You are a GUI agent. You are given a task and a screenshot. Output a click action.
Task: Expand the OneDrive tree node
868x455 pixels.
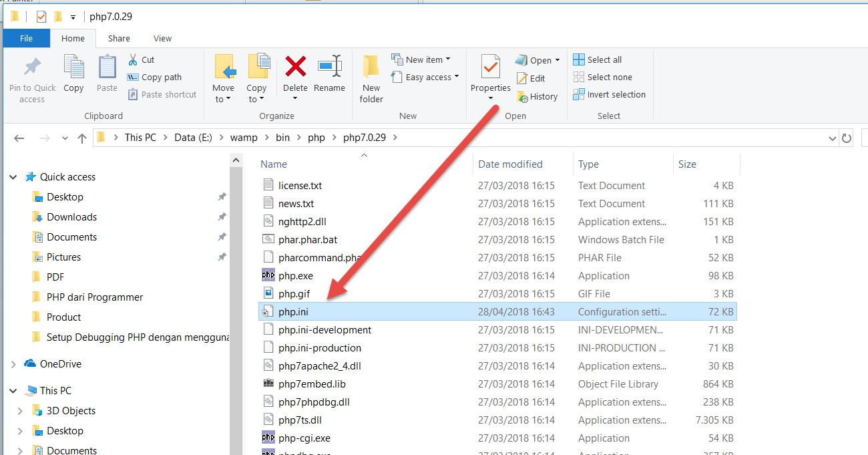click(13, 364)
